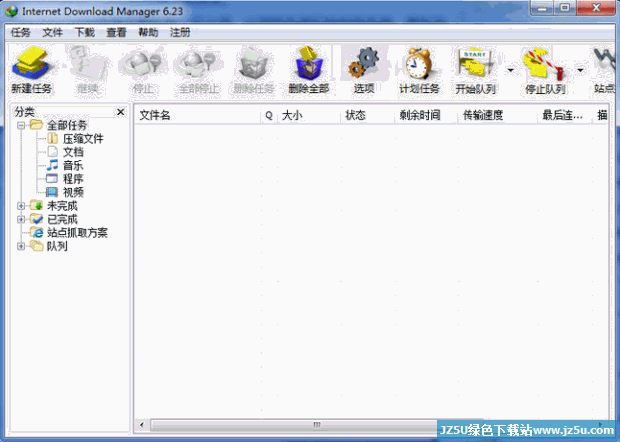
Task: Click the 删除任务 delete task icon
Action: point(253,70)
